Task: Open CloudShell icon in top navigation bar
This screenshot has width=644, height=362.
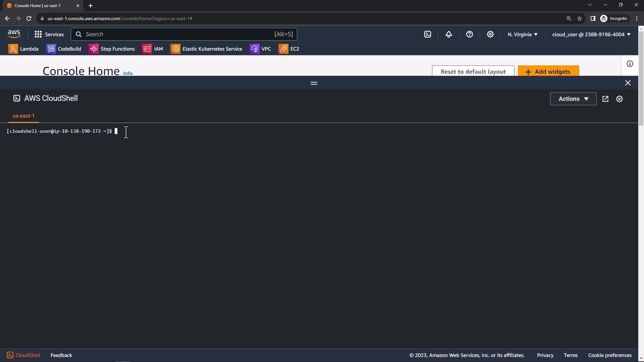Action: click(428, 34)
